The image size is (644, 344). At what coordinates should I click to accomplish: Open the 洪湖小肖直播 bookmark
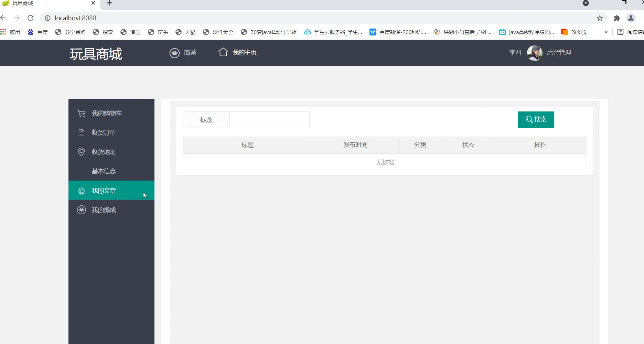point(462,32)
